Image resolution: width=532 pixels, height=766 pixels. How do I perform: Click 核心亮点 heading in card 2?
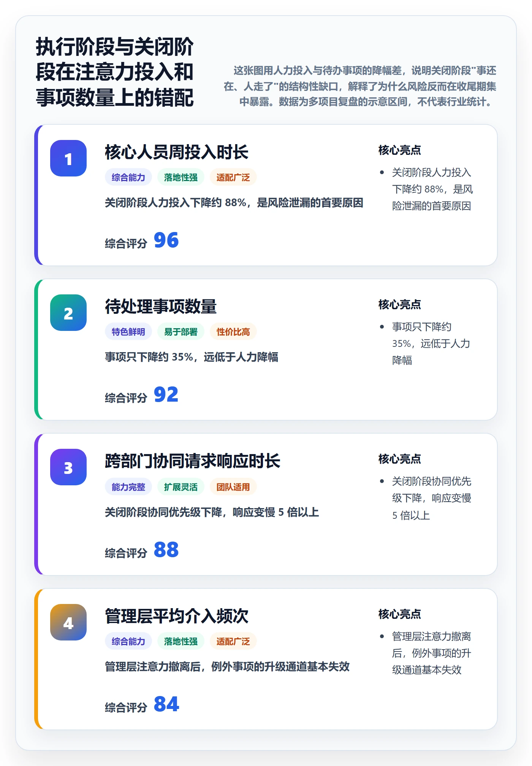point(400,304)
